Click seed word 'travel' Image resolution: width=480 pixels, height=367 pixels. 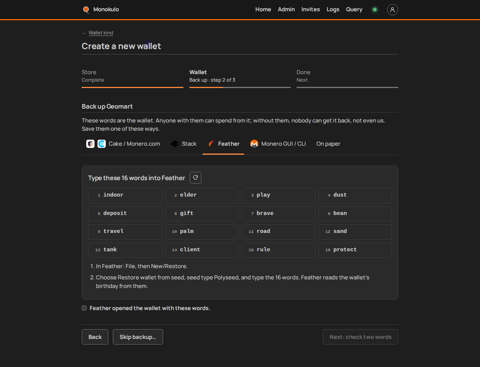pos(114,231)
